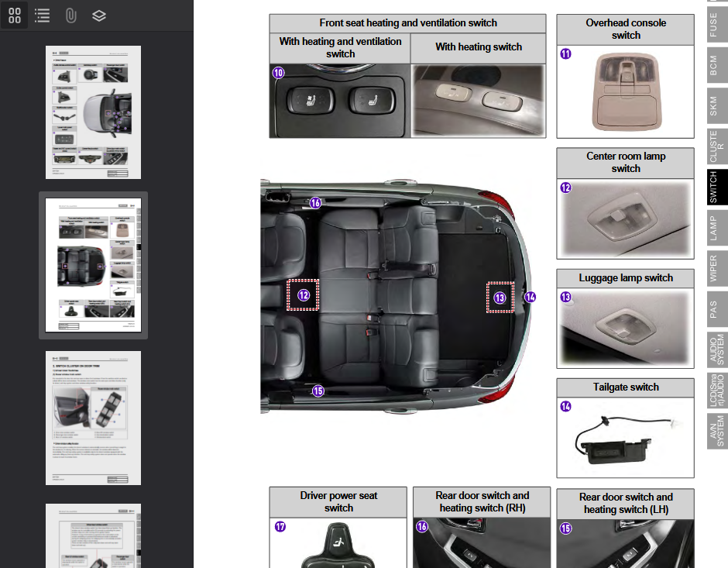The image size is (728, 568).
Task: Click the heating-only switch photo
Action: point(478,101)
